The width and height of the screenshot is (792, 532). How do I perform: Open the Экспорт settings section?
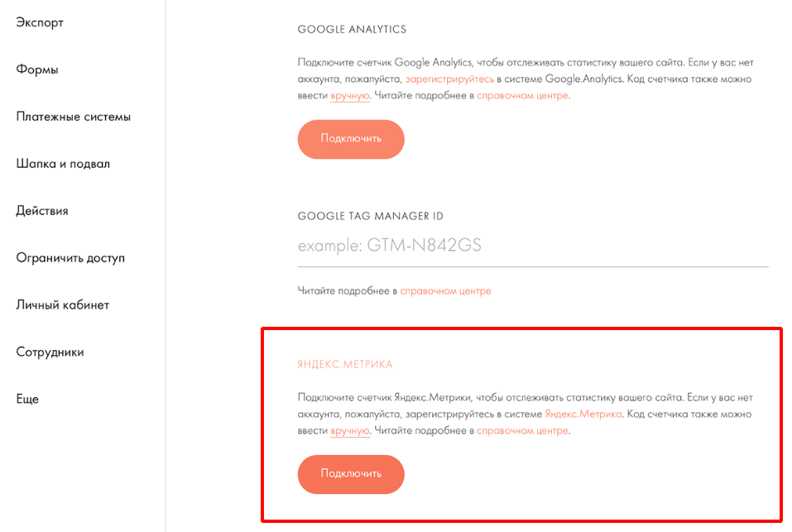pos(40,22)
